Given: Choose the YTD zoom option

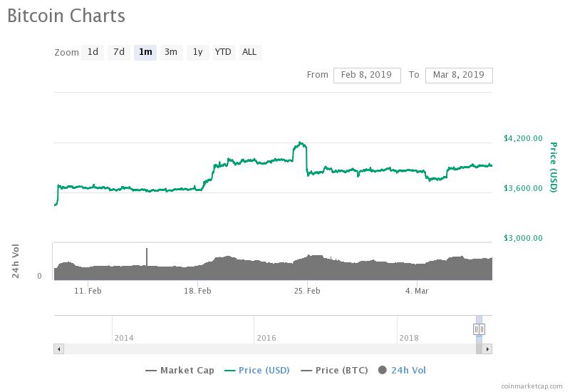Looking at the screenshot, I should coord(223,52).
